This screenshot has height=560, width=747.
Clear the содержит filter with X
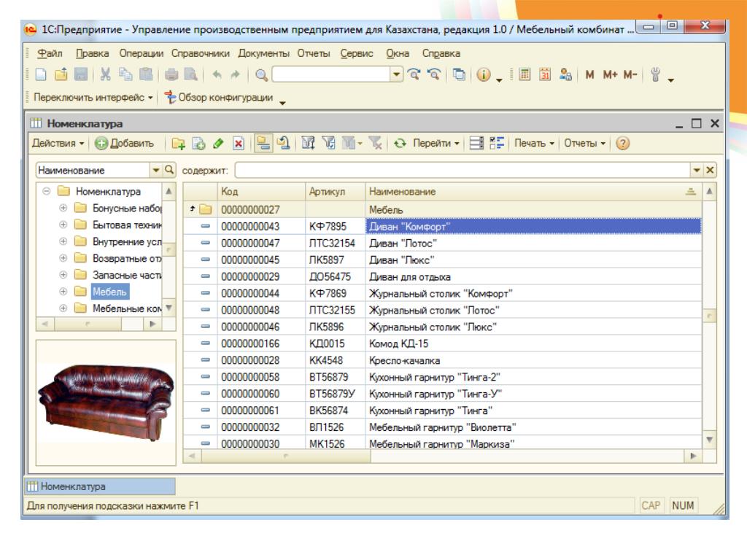pyautogui.click(x=710, y=170)
